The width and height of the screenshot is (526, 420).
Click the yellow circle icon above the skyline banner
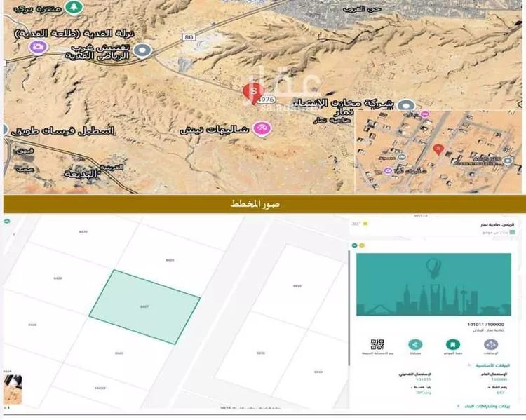pyautogui.click(x=362, y=245)
